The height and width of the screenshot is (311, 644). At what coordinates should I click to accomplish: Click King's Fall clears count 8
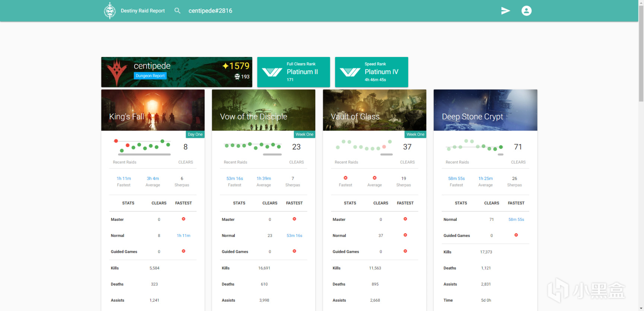click(186, 147)
